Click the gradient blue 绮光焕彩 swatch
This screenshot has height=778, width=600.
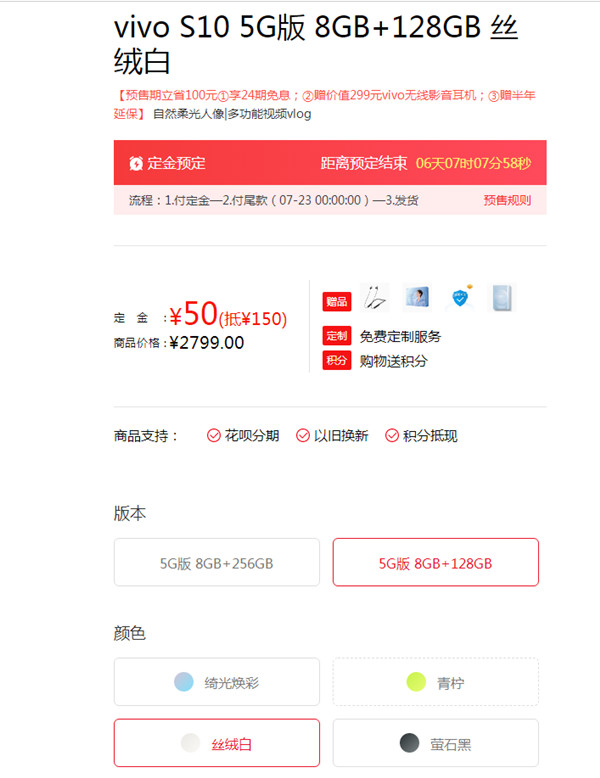184,682
